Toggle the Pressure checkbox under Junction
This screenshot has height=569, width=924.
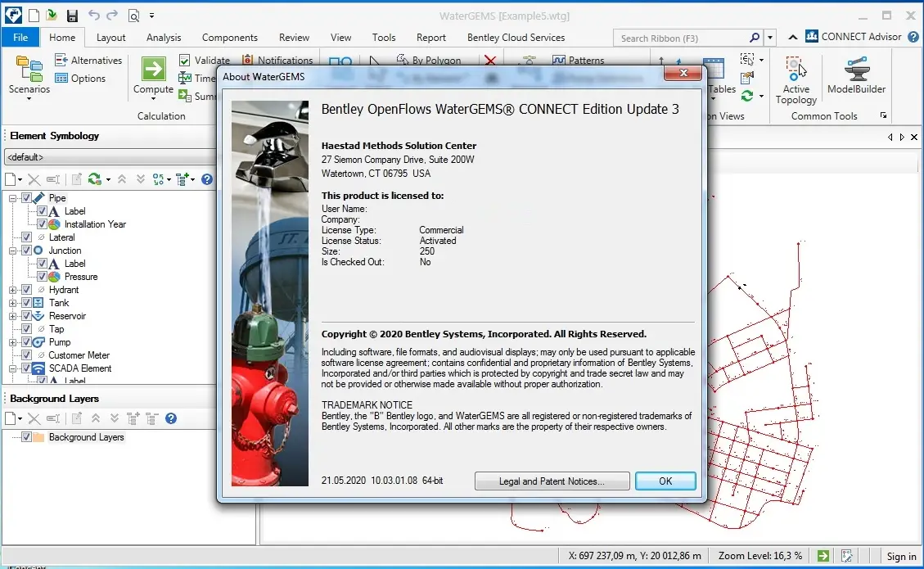pos(42,277)
